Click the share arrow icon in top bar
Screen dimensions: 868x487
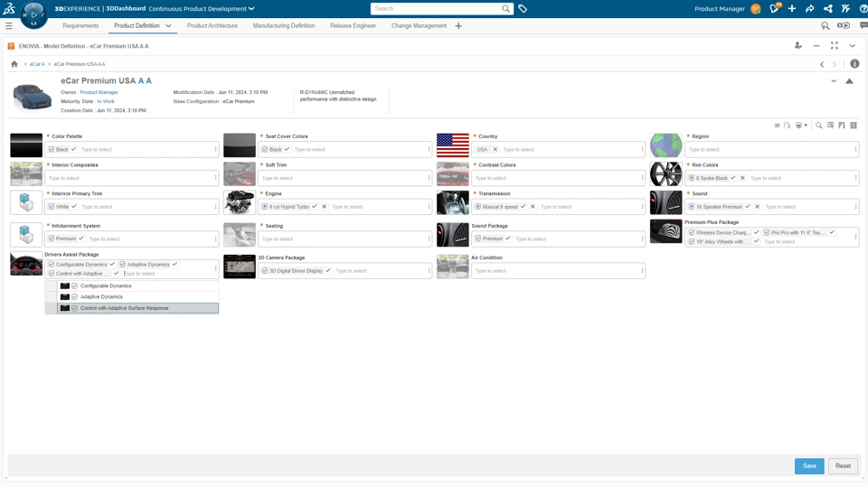(x=810, y=8)
